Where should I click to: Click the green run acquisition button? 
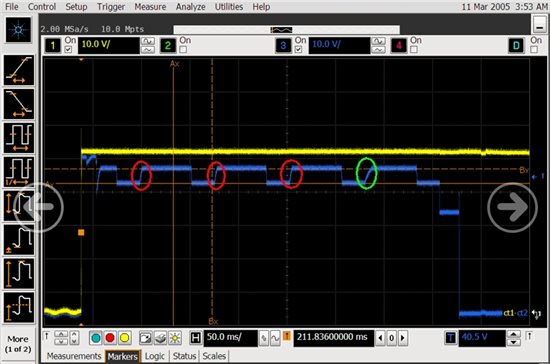point(95,338)
